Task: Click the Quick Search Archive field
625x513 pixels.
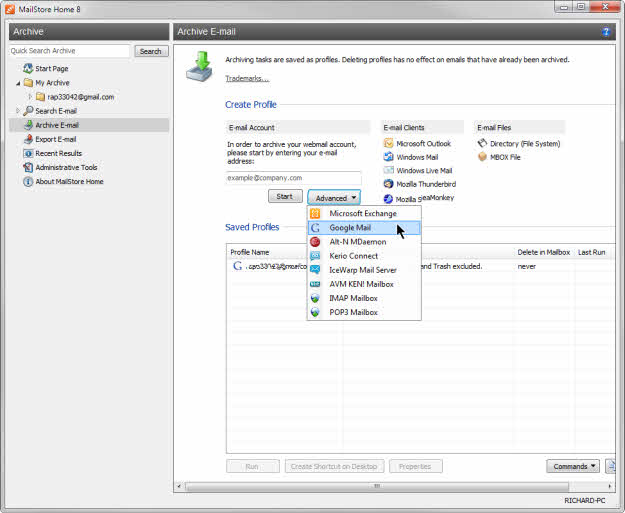Action: [x=70, y=51]
